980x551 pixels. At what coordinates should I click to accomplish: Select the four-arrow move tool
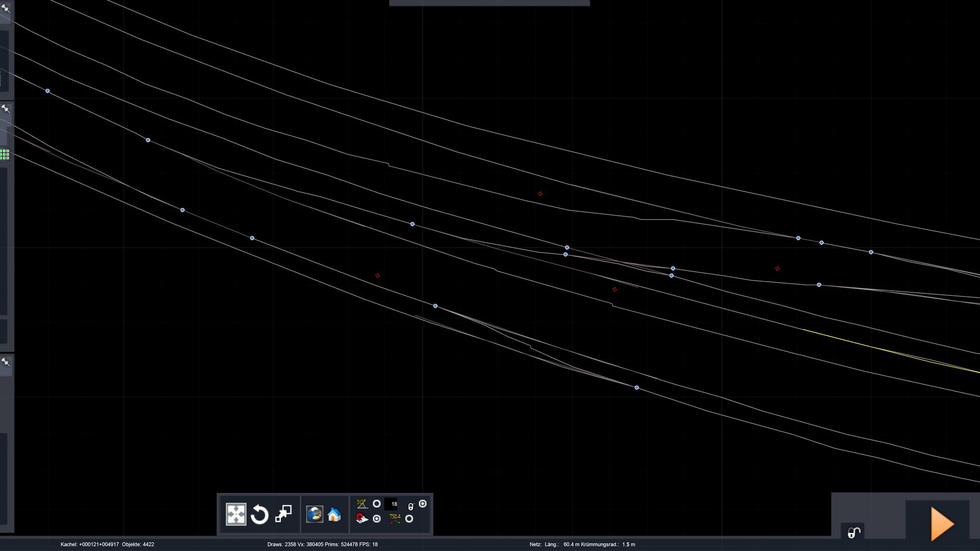point(236,514)
